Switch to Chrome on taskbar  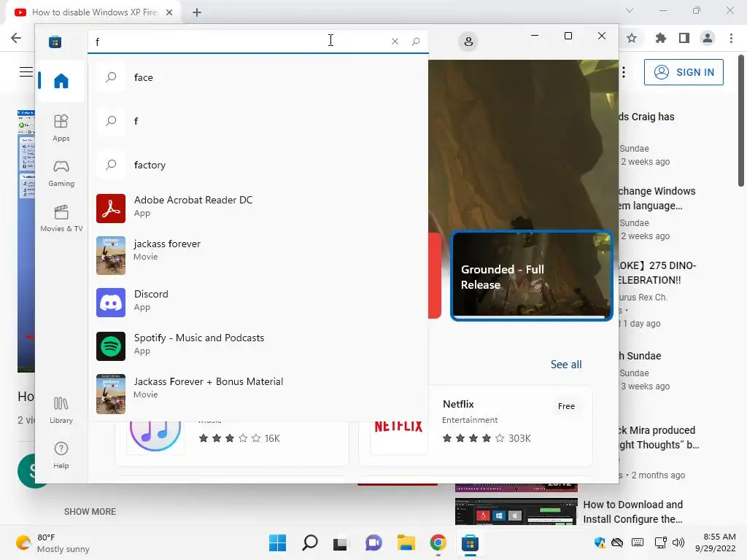click(438, 542)
